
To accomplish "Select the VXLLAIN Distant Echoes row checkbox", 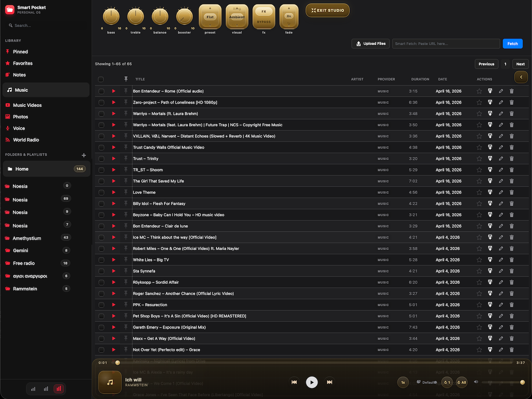I will click(101, 136).
